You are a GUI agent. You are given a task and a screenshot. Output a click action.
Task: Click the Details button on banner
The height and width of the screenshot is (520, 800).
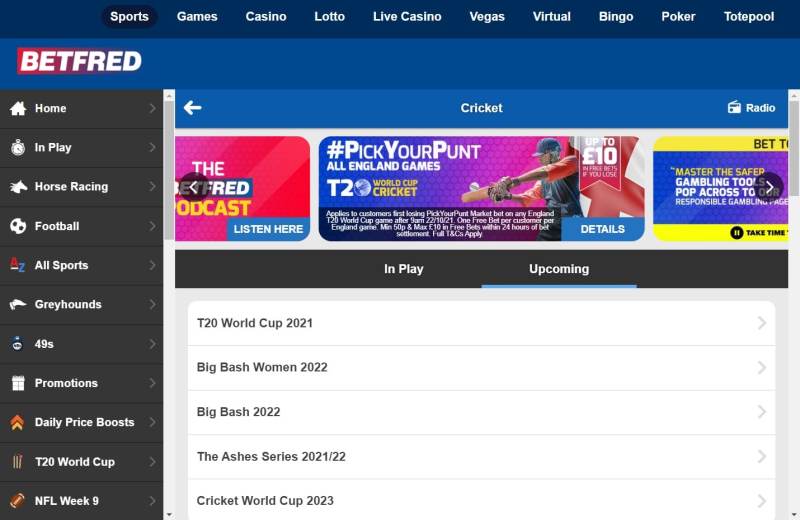click(x=602, y=229)
